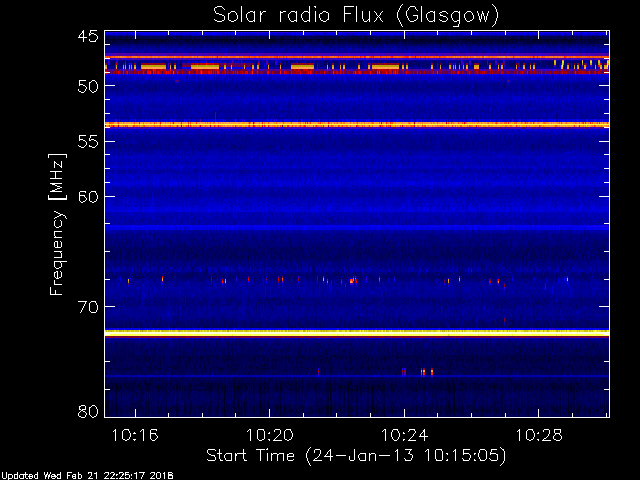Click the 10:20 time tick label

point(269,435)
